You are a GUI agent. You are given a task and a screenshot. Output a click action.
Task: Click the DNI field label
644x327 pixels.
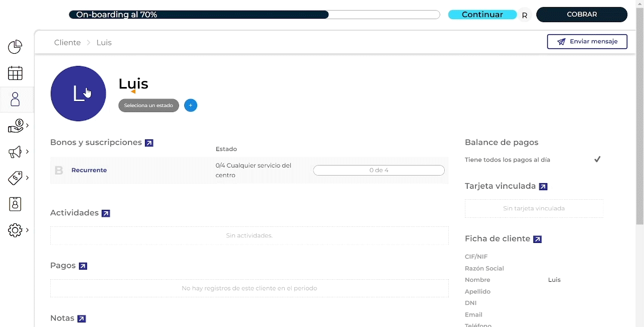pyautogui.click(x=471, y=303)
